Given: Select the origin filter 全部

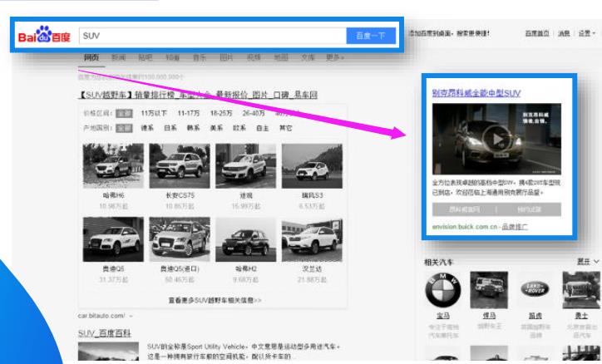Looking at the screenshot, I should tap(124, 128).
